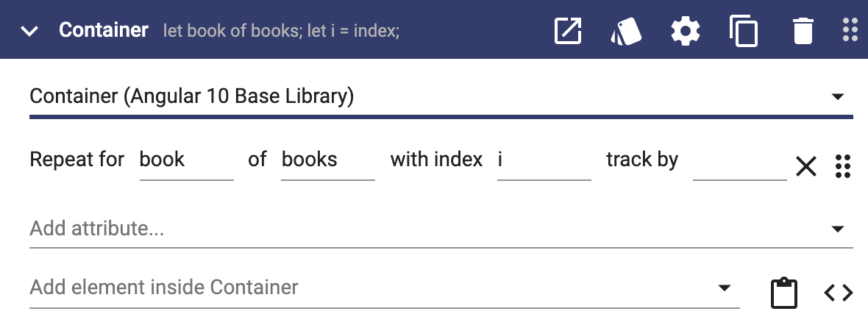Click the empty track by field
The height and width of the screenshot is (328, 868).
pyautogui.click(x=739, y=160)
